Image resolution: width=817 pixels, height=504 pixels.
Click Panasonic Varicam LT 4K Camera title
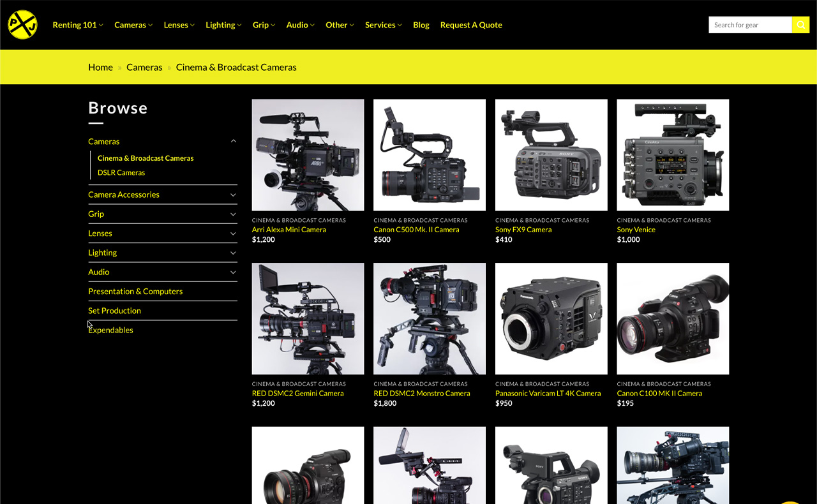tap(548, 394)
